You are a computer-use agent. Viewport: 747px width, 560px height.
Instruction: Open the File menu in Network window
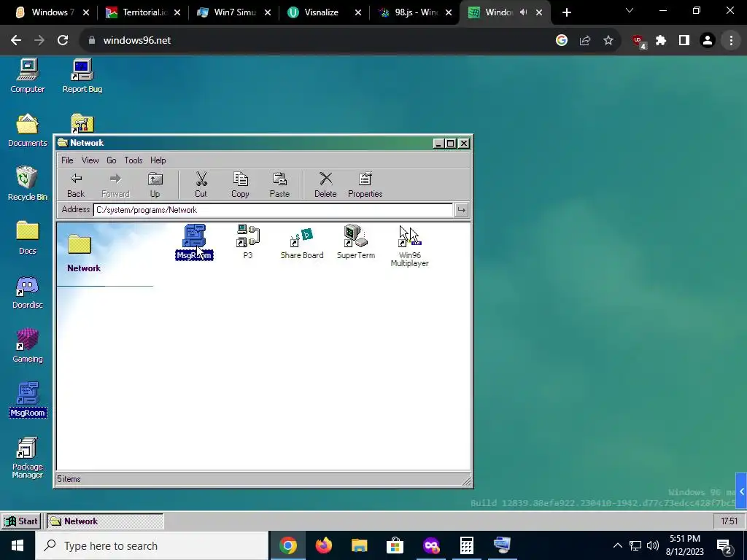[x=67, y=160]
